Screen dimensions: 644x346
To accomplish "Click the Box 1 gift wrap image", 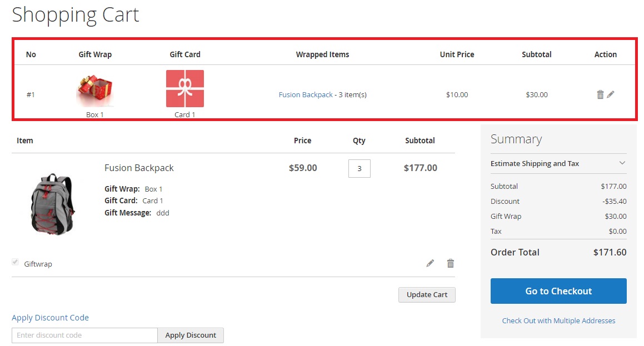I will click(95, 89).
